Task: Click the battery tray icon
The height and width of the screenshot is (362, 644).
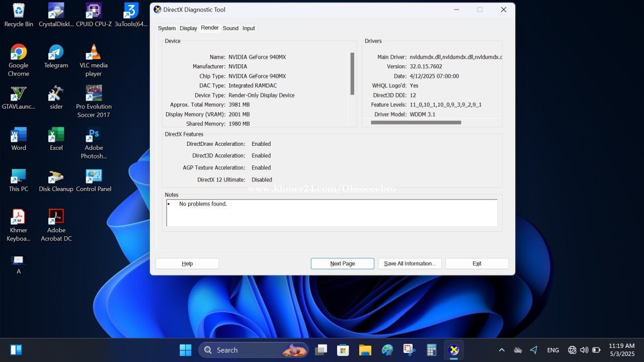Action: tap(596, 350)
